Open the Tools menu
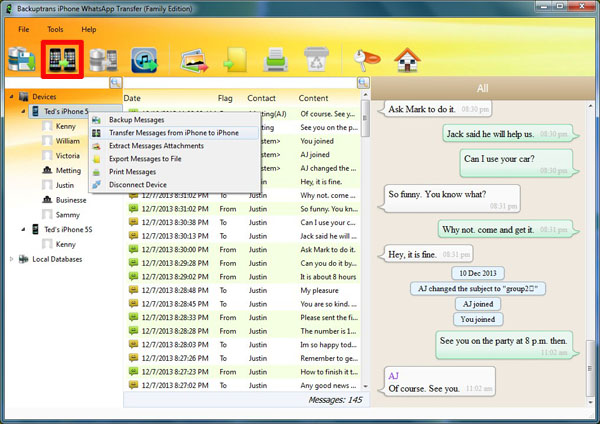Screen dimensions: 600x424 (x=55, y=29)
